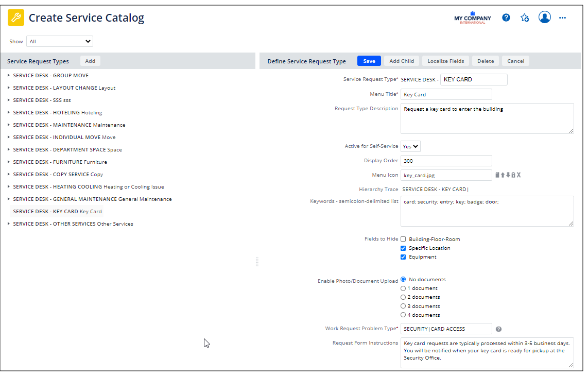Viewport: 588px width, 376px height.
Task: Delete the menu icon using the X
Action: click(518, 175)
